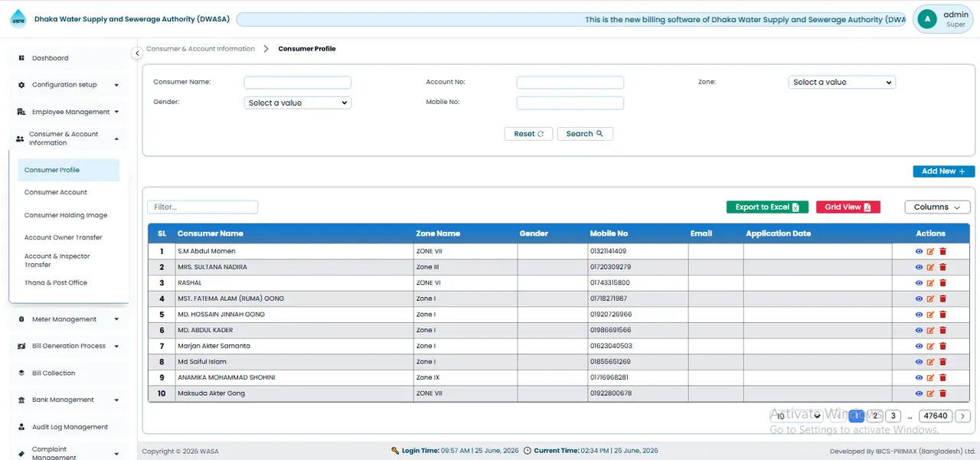The width and height of the screenshot is (980, 460).
Task: Edit the Maksuda Akter Gong record
Action: tap(930, 393)
